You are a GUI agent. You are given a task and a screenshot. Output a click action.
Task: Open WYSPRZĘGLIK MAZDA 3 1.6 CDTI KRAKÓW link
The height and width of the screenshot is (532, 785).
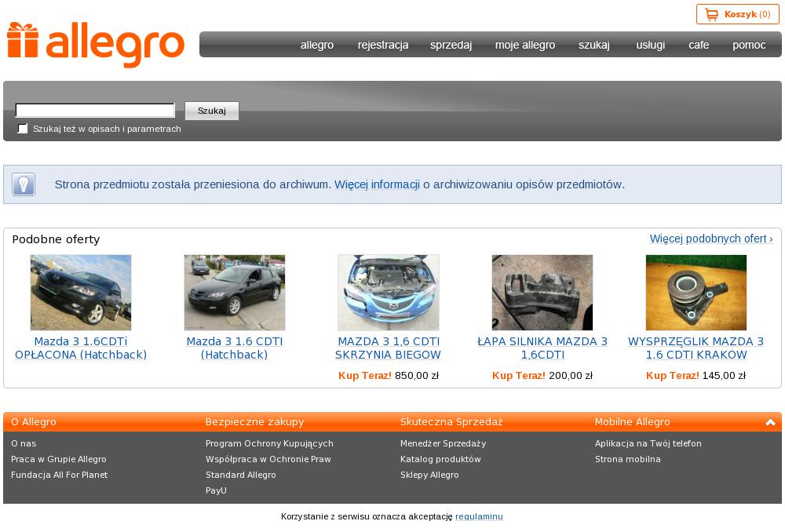(696, 348)
